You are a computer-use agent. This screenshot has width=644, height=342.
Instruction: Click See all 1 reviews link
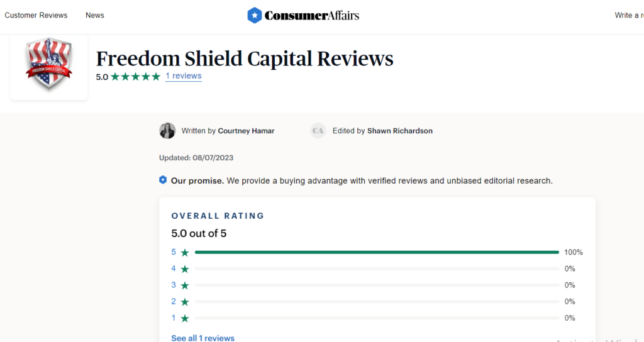tap(203, 338)
